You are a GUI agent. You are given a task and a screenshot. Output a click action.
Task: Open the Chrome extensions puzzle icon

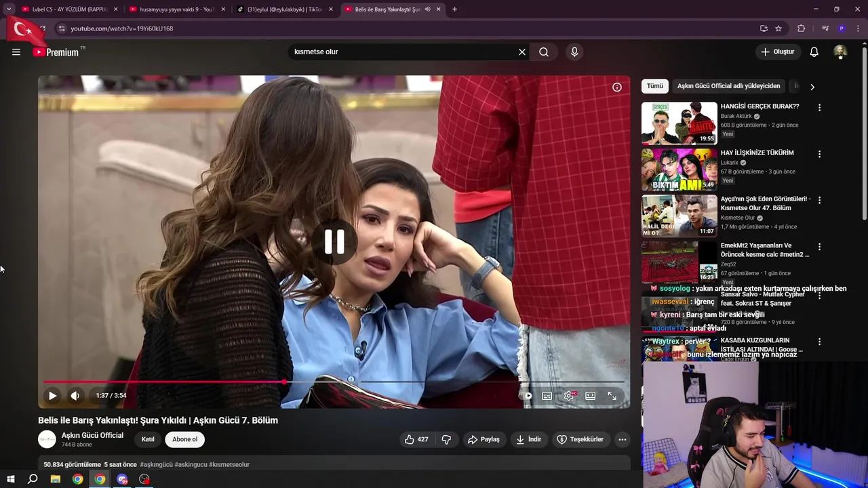point(802,28)
